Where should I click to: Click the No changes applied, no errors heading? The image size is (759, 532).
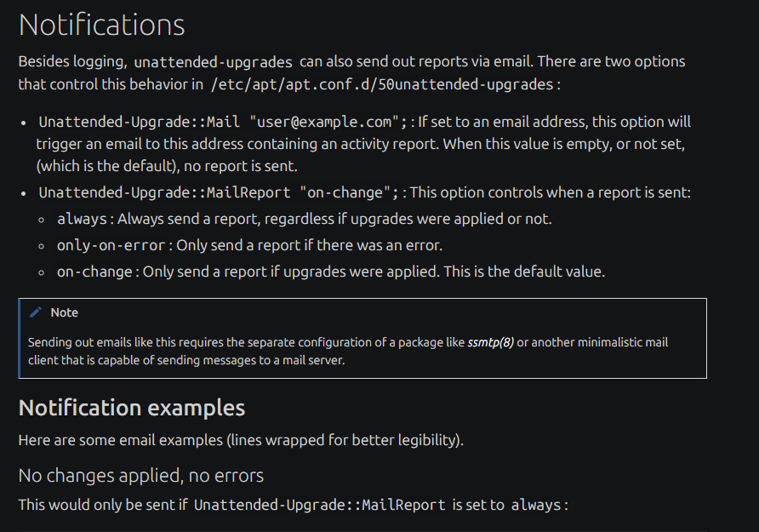(x=141, y=475)
